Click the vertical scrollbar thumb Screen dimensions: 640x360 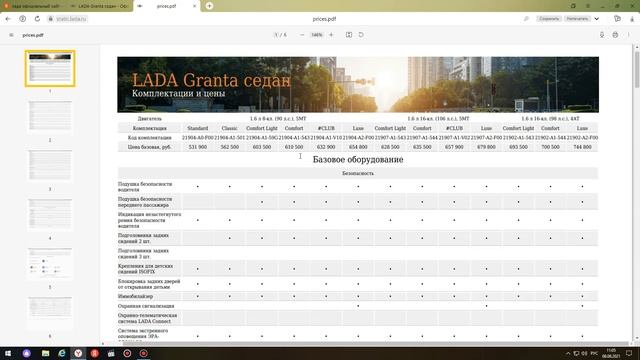pyautogui.click(x=636, y=69)
